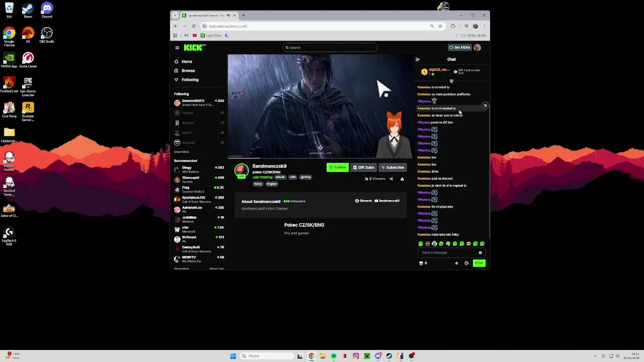Click the KICK logo

[x=194, y=47]
